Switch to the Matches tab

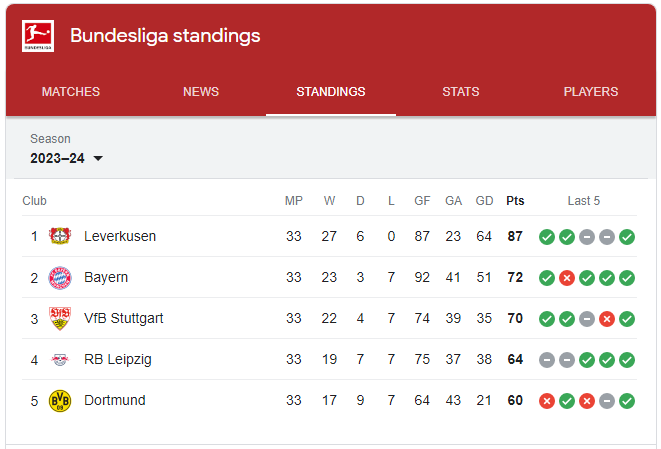(71, 91)
